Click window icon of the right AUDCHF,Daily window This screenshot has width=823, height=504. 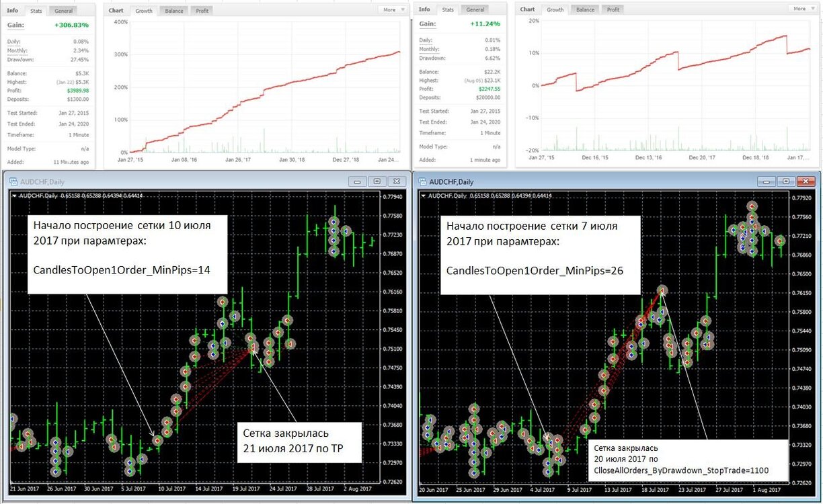[x=422, y=181]
